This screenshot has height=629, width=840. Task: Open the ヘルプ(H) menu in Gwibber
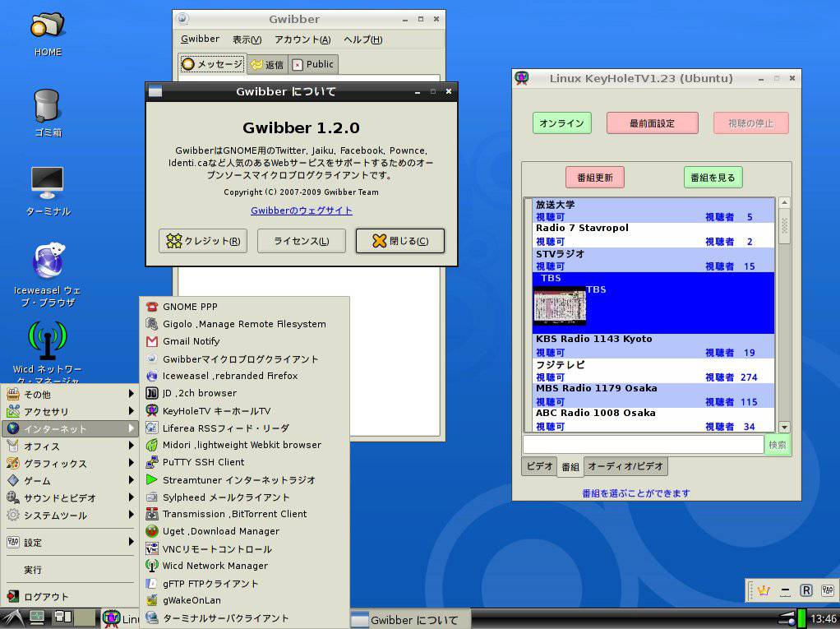click(362, 39)
